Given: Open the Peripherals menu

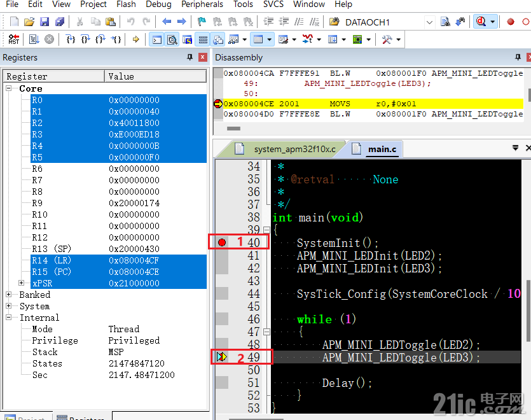Looking at the screenshot, I should [x=202, y=4].
